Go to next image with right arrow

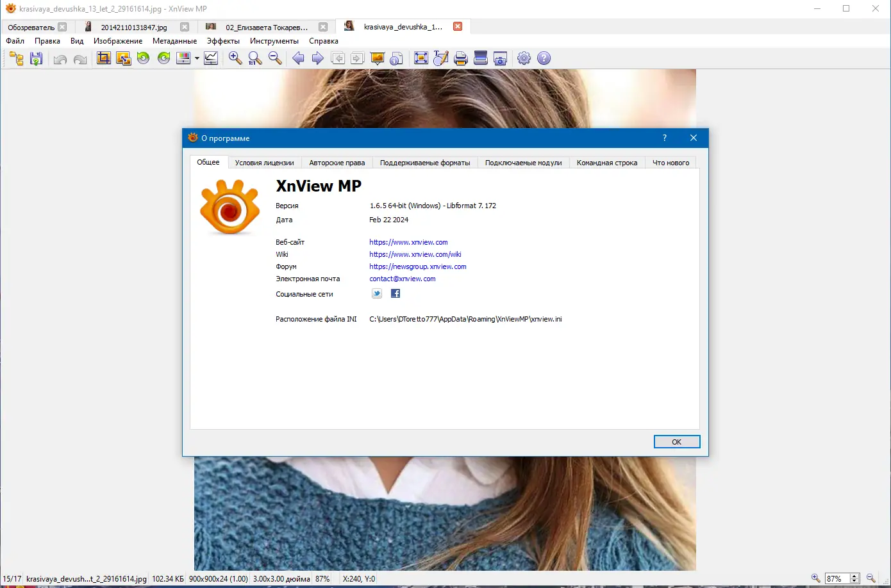(317, 59)
